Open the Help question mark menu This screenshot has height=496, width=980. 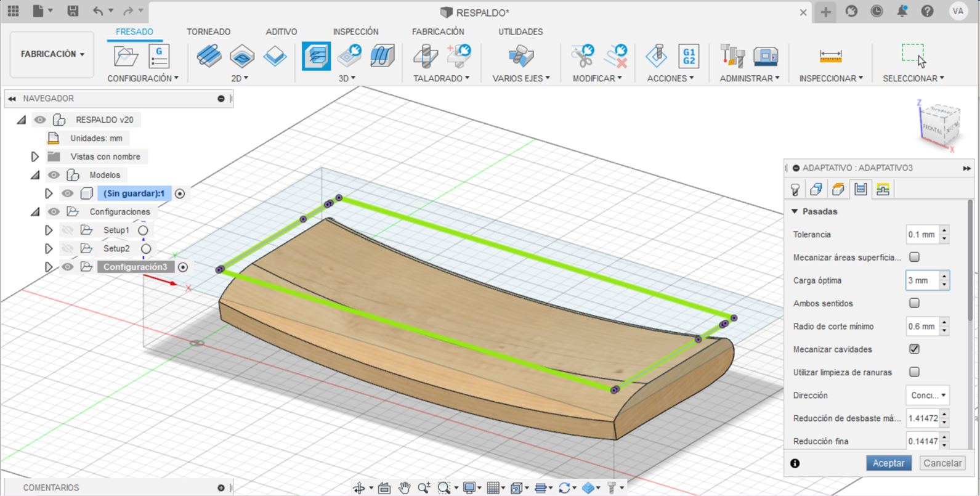[x=927, y=11]
